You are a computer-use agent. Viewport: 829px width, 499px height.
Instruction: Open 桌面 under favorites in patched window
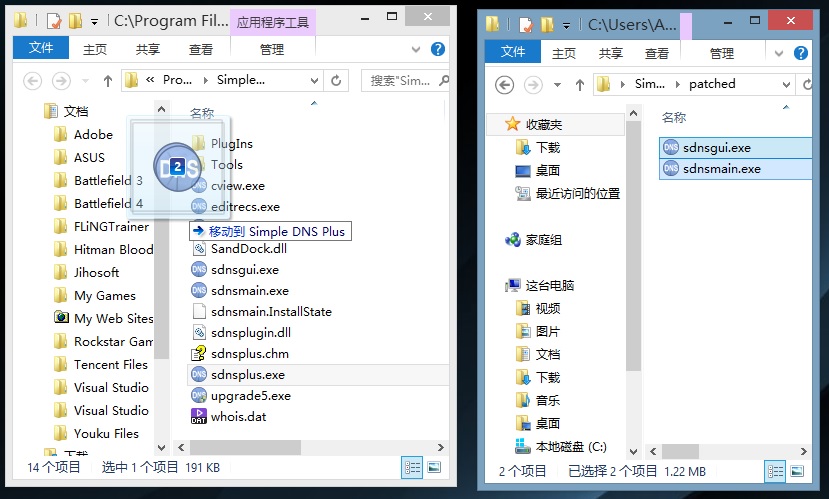537,170
